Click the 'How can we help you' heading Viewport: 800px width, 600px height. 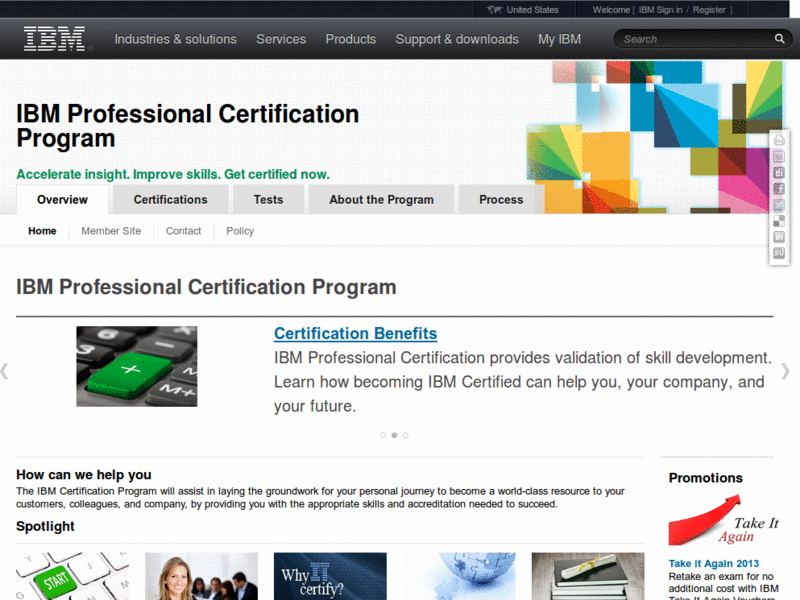[x=84, y=474]
